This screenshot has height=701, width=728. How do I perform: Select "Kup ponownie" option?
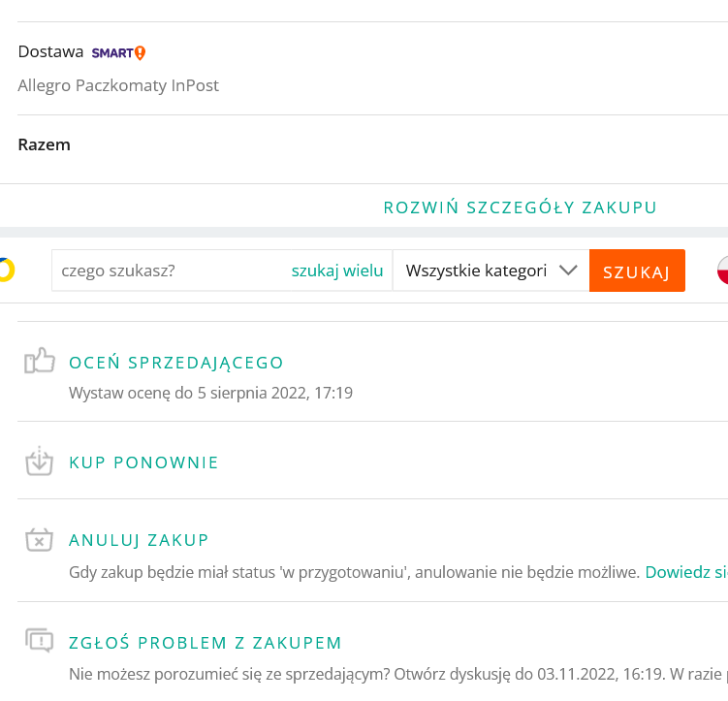[143, 462]
